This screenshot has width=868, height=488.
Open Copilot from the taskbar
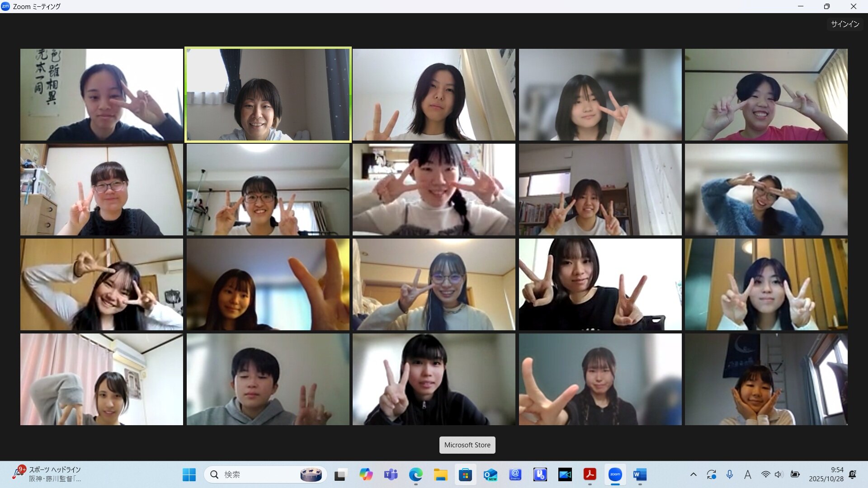pos(366,474)
